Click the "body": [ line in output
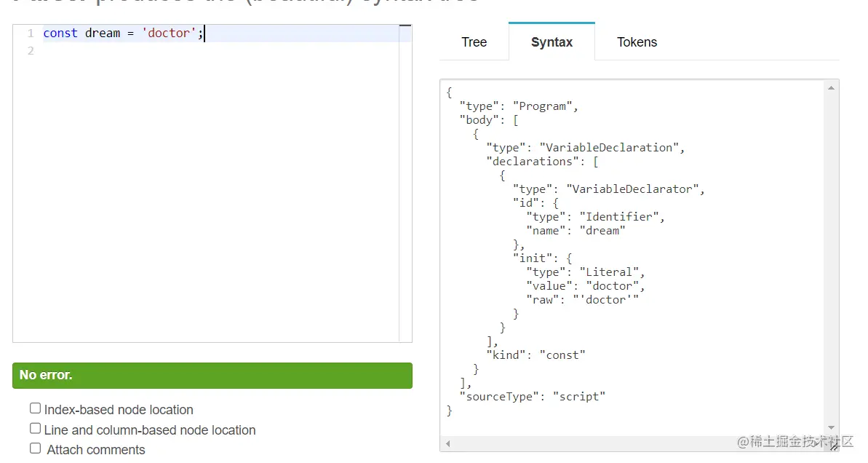This screenshot has width=868, height=463. point(489,120)
